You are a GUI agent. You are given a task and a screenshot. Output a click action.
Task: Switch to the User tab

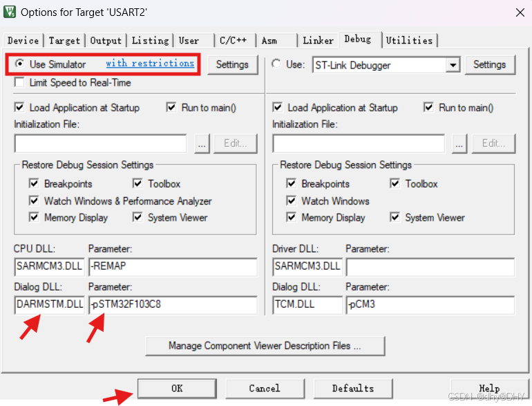click(x=193, y=40)
